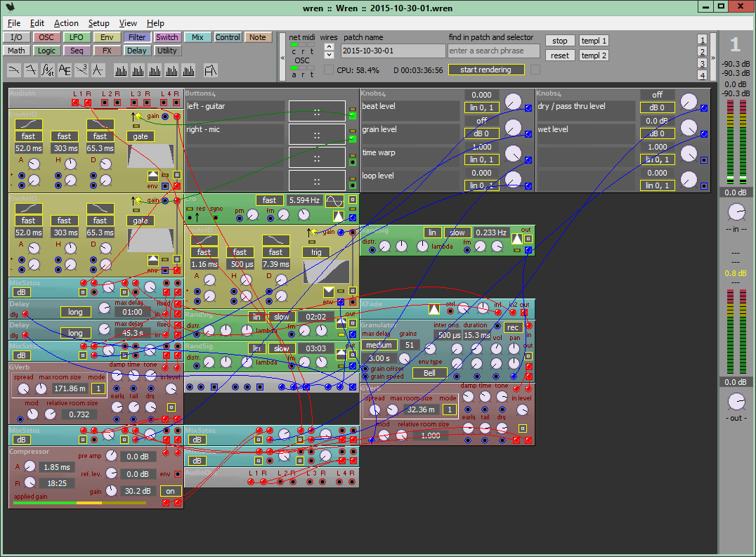Click the 'right - mic' pad button
This screenshot has width=756, height=557.
pyautogui.click(x=317, y=134)
